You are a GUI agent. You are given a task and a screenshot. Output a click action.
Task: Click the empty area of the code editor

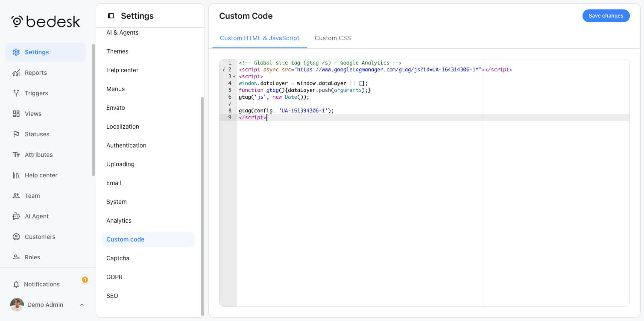coord(433,214)
